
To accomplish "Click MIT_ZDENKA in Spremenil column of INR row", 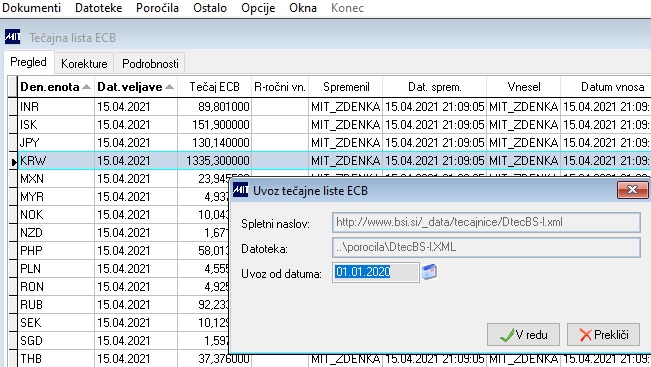I will coord(345,107).
